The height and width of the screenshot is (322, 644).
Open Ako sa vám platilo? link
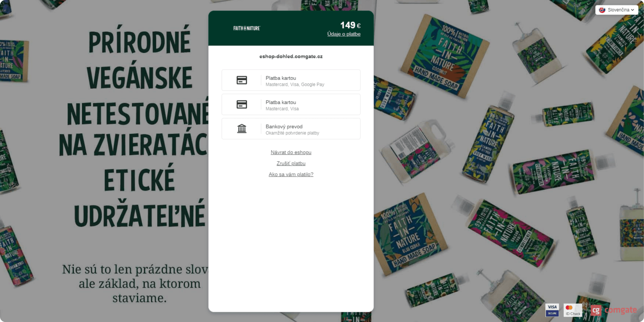[291, 174]
